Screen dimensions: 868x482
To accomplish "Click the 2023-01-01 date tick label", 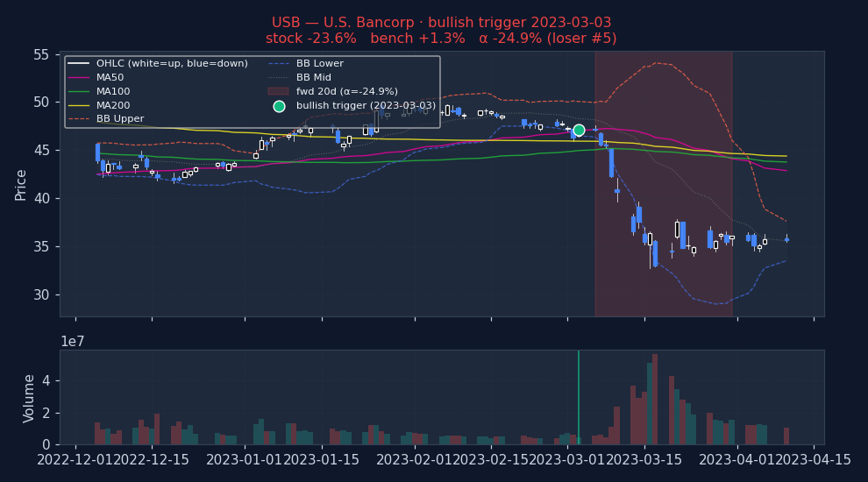I will coord(245,459).
